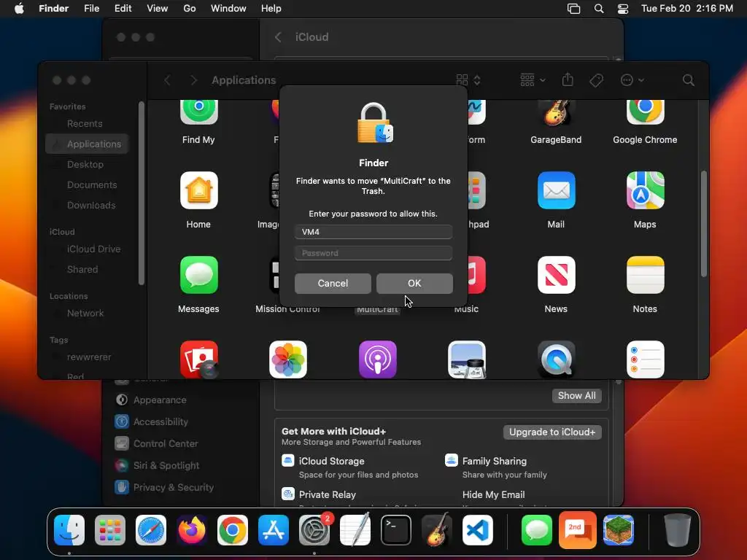
Task: Open the News app icon
Action: 556,275
